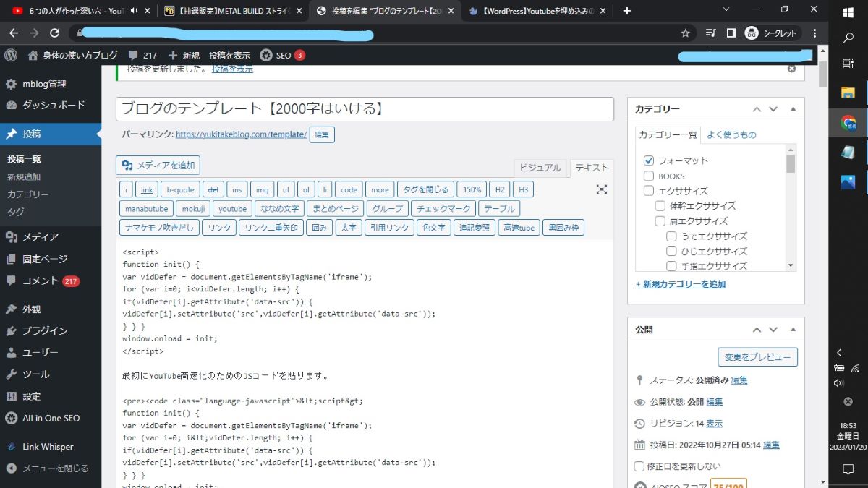Check the エクササイズ category

click(x=649, y=191)
